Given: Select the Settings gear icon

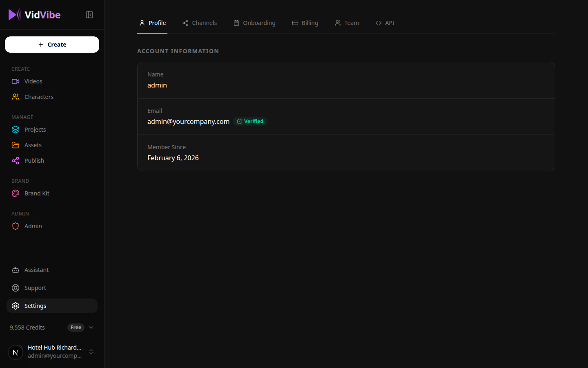Looking at the screenshot, I should (x=15, y=305).
